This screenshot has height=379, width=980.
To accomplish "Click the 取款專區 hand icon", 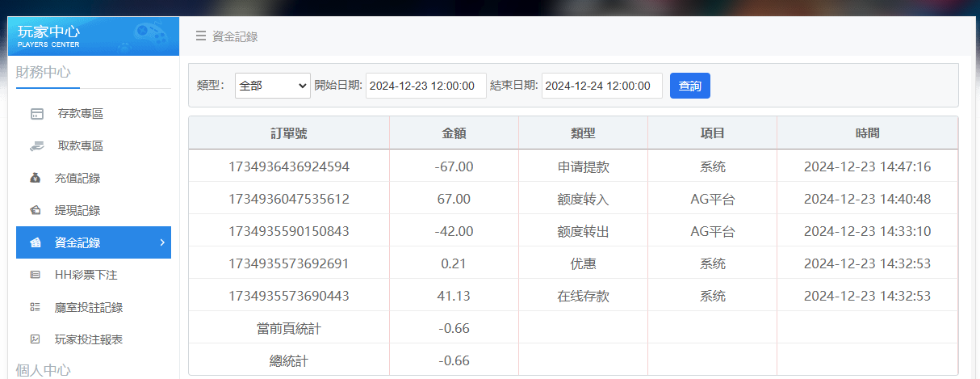I will point(36,146).
